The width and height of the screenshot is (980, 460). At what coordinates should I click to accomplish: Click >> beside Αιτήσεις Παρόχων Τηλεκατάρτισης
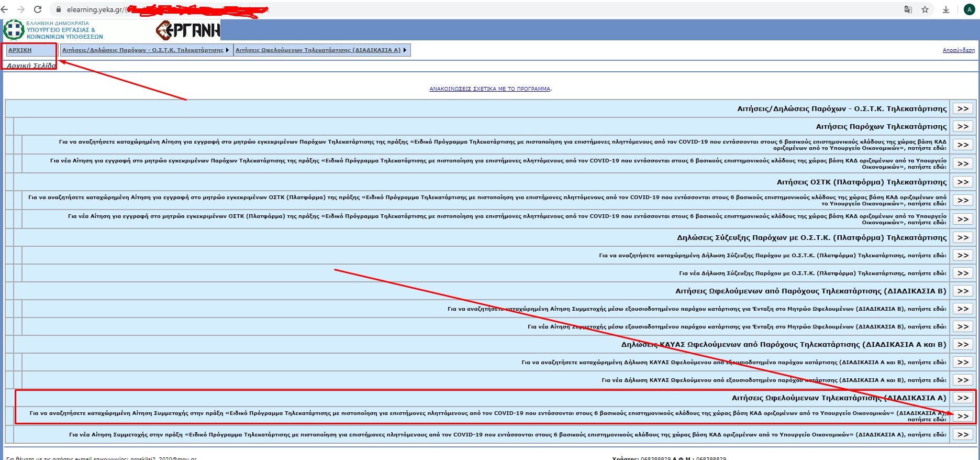963,126
